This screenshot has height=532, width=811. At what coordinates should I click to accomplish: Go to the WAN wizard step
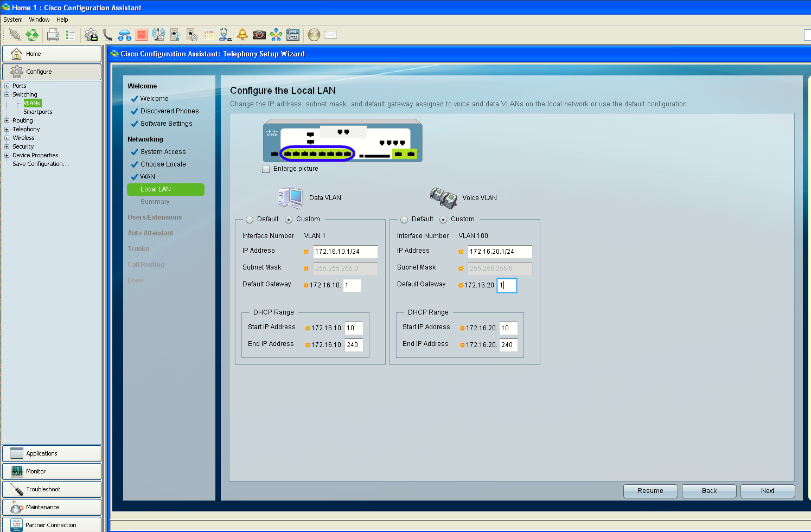coord(148,177)
